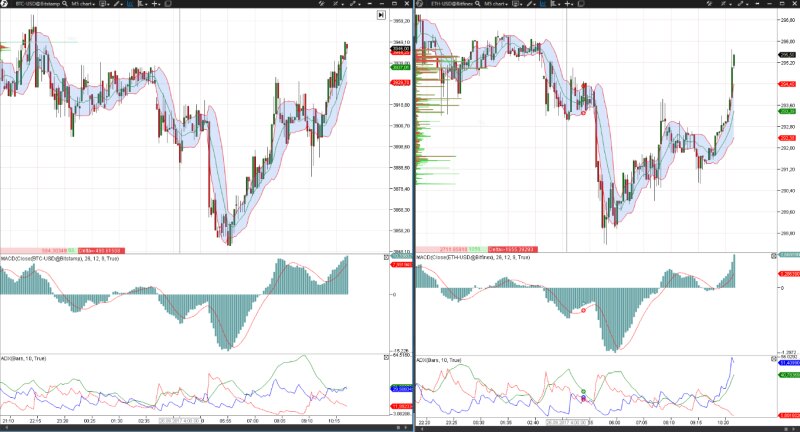Click the ADX(Bars, 10, True) label in BTC-USD window
Viewport: 800px width, 432px height.
coord(23,359)
